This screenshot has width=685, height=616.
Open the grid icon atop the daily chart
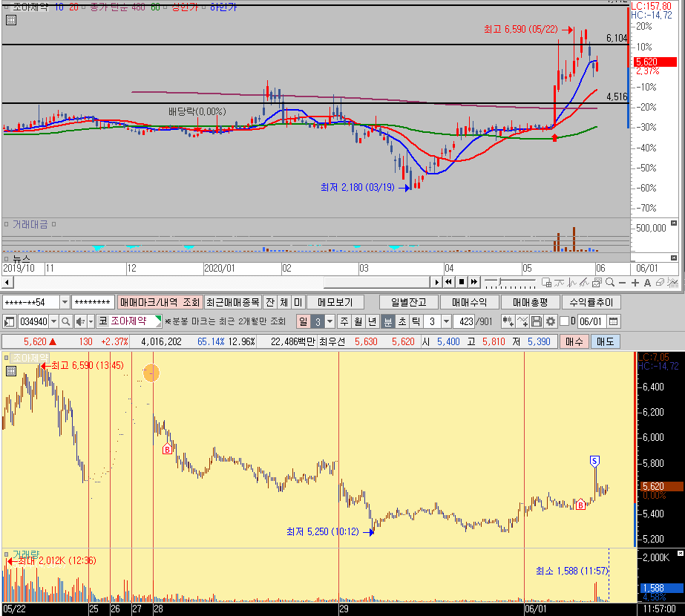click(x=11, y=19)
